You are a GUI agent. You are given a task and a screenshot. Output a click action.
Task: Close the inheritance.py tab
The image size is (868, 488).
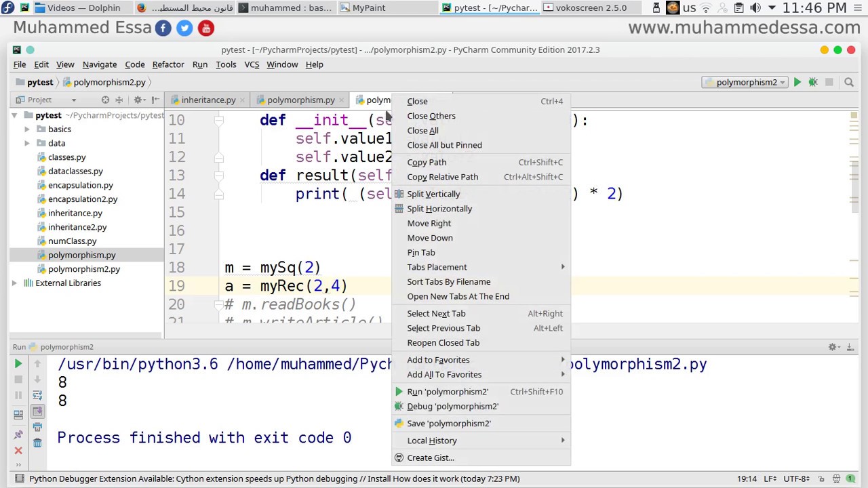pos(243,100)
